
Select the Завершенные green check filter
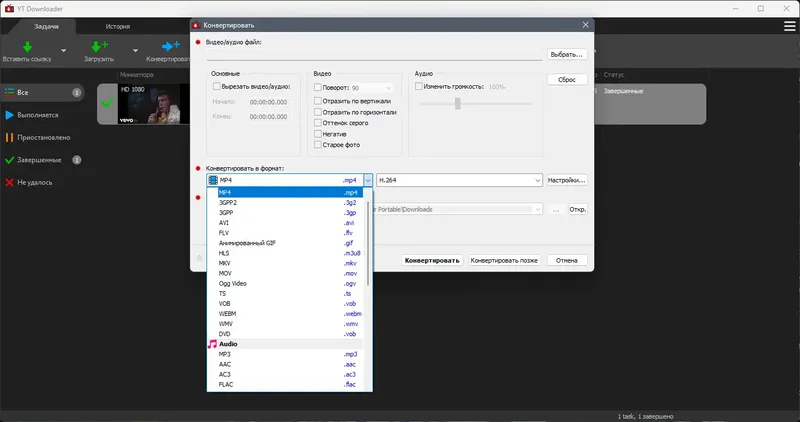pos(9,160)
